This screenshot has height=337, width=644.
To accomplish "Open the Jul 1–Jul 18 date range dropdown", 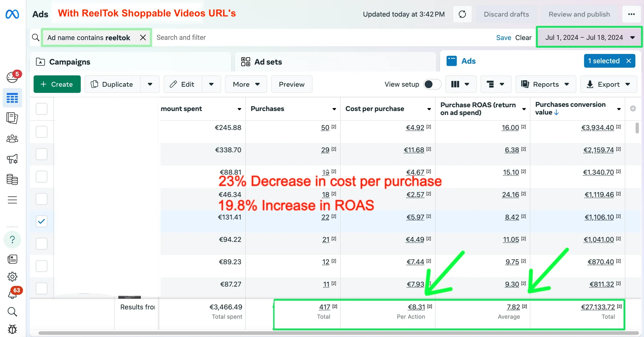I will point(589,38).
